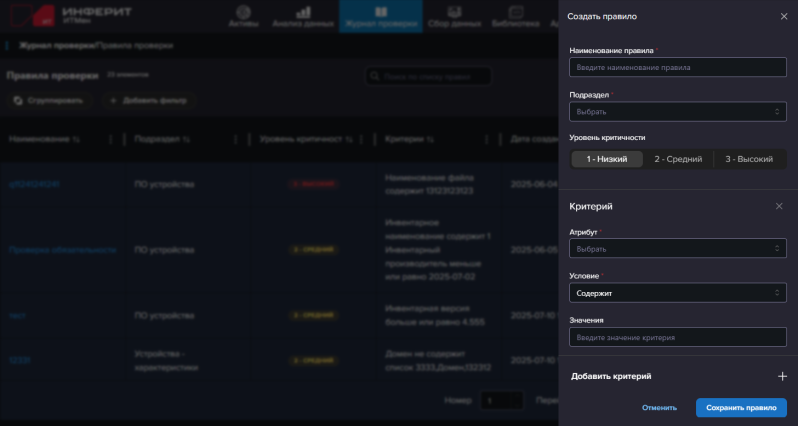This screenshot has width=798, height=426.
Task: Click the plus icon beside Добавить критерий
Action: point(782,376)
